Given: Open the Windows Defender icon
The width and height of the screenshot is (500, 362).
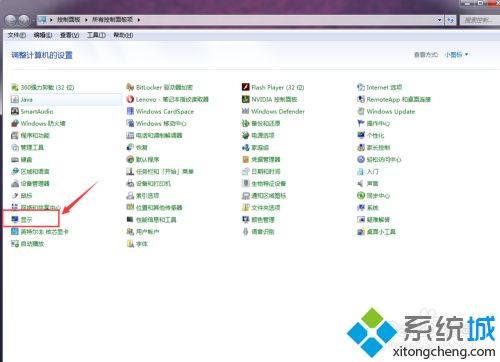Looking at the screenshot, I should pos(246,111).
